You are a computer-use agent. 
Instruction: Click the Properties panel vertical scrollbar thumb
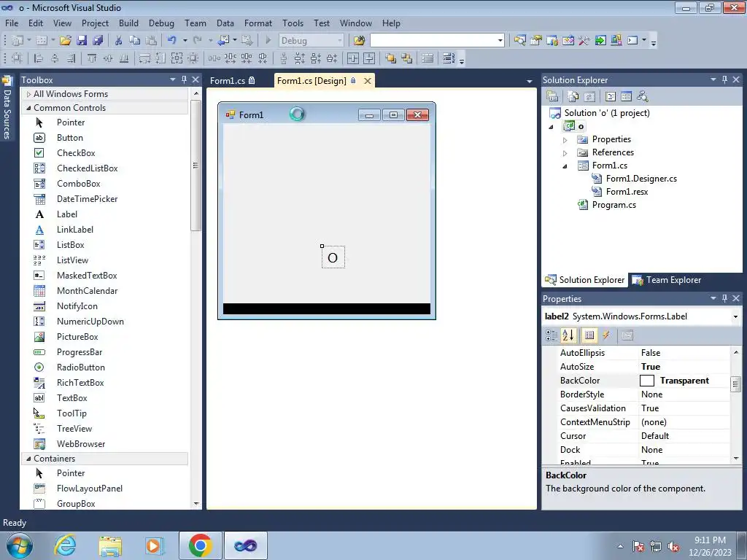click(735, 384)
